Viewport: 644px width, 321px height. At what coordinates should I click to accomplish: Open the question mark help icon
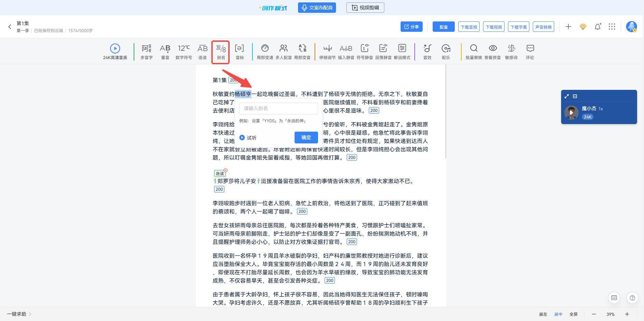tap(632, 298)
